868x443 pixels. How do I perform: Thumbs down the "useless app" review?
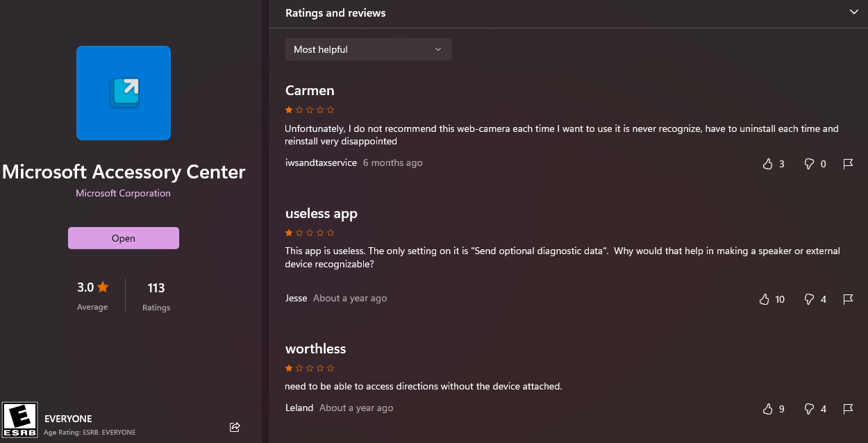click(809, 299)
